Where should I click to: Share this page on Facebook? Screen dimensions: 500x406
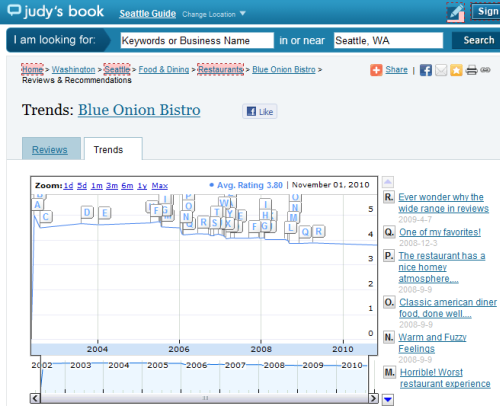pos(426,70)
